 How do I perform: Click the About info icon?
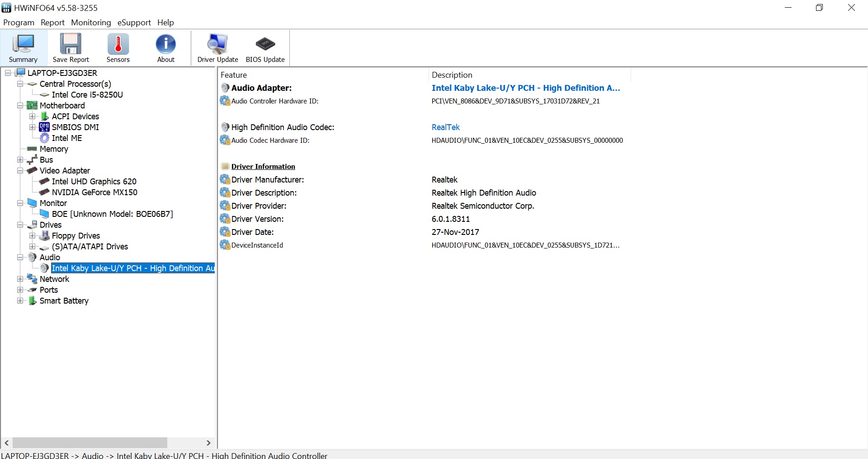(x=166, y=44)
